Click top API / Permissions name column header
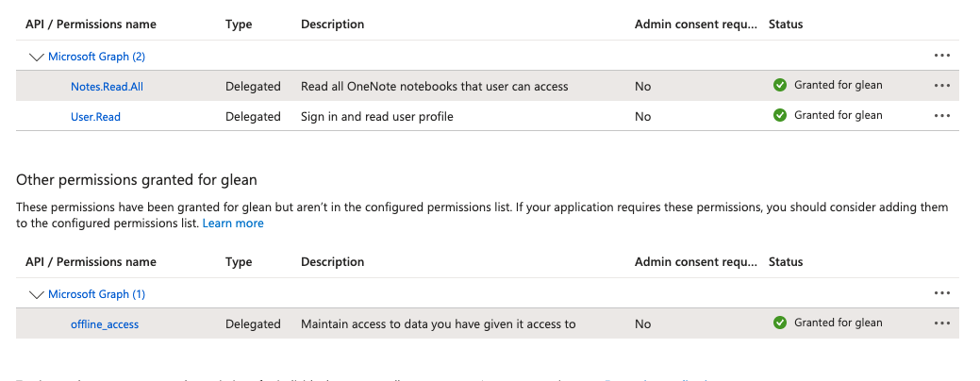This screenshot has height=381, width=980. click(x=91, y=25)
